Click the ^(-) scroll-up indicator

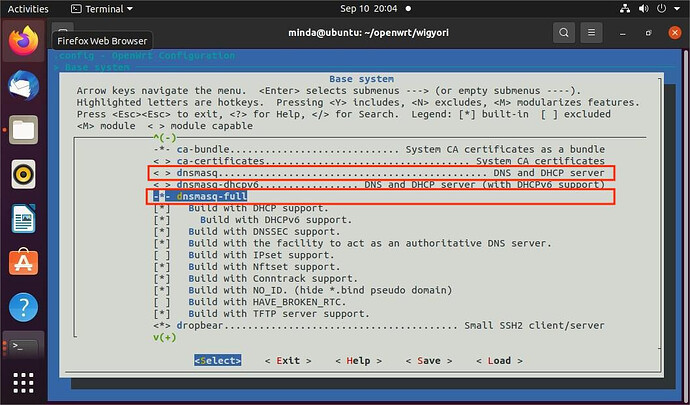[165, 138]
